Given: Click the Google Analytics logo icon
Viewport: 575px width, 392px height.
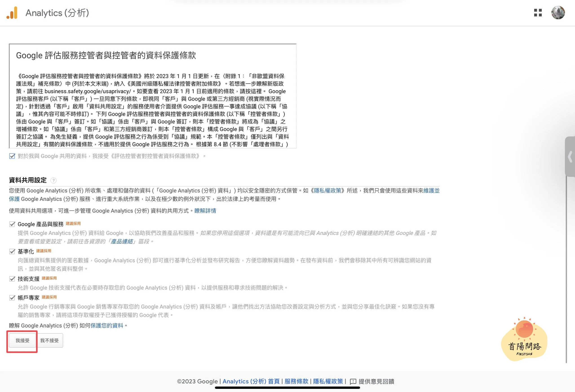Looking at the screenshot, I should (x=12, y=13).
